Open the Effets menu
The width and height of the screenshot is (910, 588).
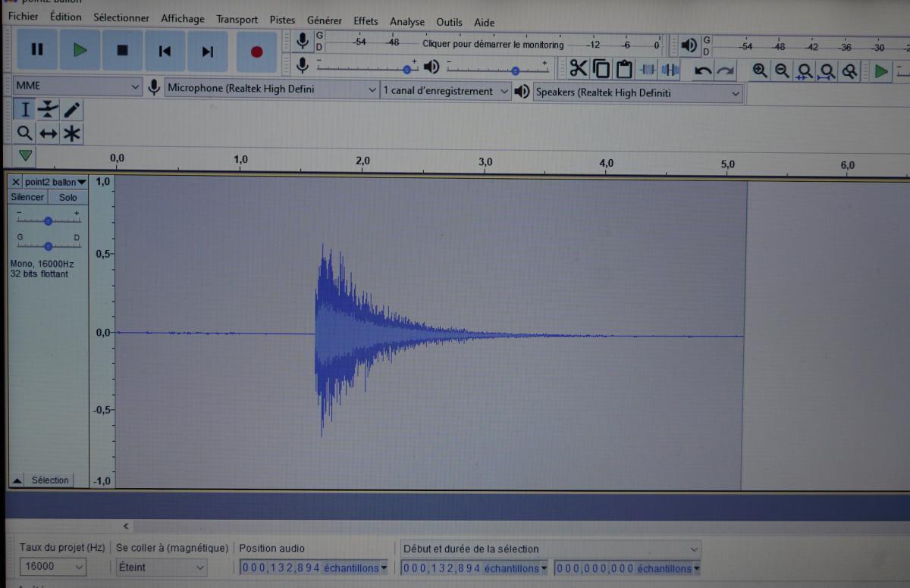366,21
